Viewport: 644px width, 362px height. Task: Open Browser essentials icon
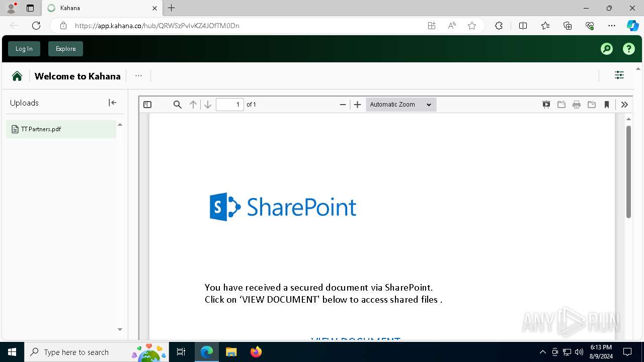pyautogui.click(x=590, y=26)
